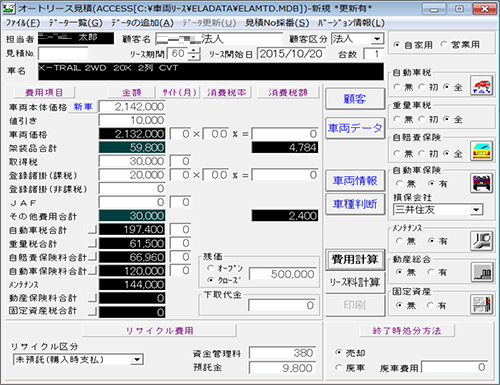
Task: Open the liability insurance (自賠責保険) icon
Action: tap(482, 151)
